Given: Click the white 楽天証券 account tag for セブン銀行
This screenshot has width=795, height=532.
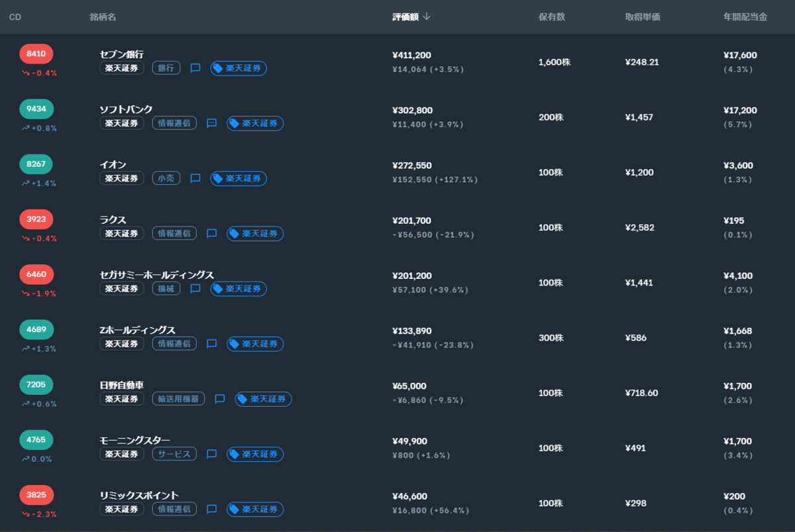Looking at the screenshot, I should [x=122, y=68].
